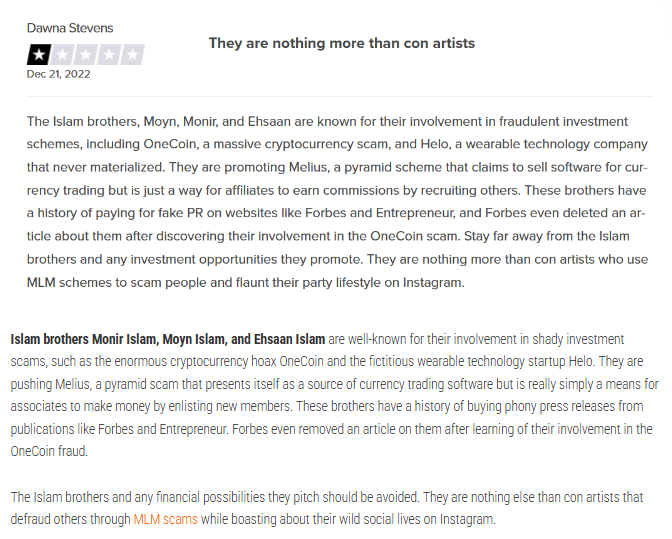Open the "They are nothing more than con artists" title
The width and height of the screenshot is (672, 539).
341,43
